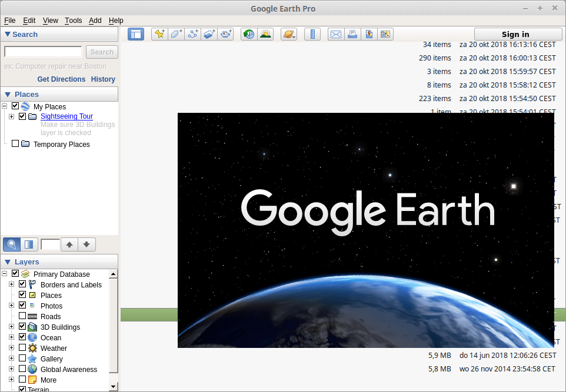Click the Sightseeing Tour folder icon

tap(32, 116)
